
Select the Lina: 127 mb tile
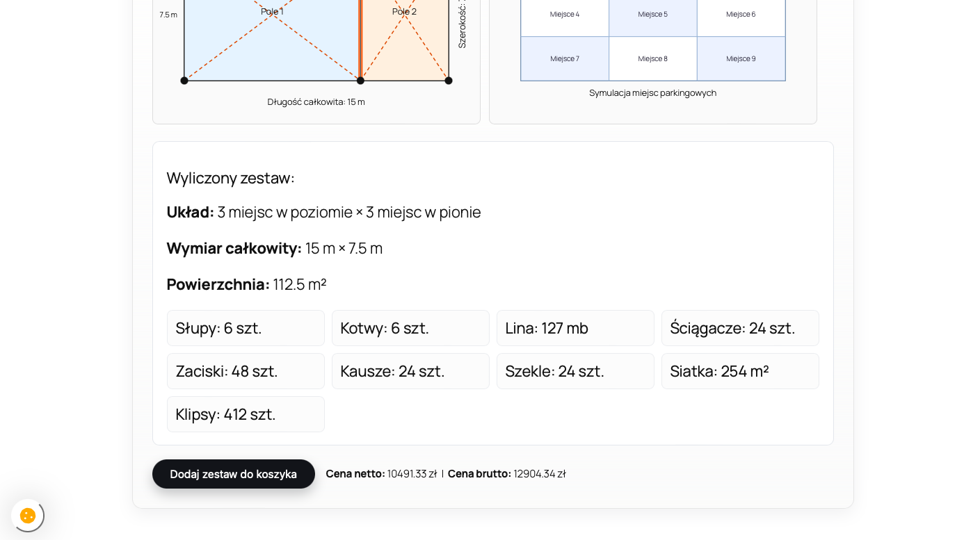point(575,328)
